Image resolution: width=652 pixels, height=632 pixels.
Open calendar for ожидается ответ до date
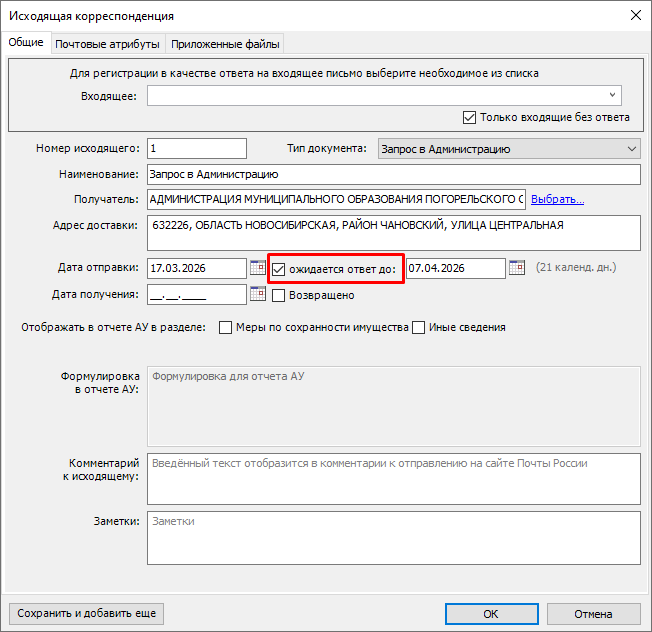(517, 268)
